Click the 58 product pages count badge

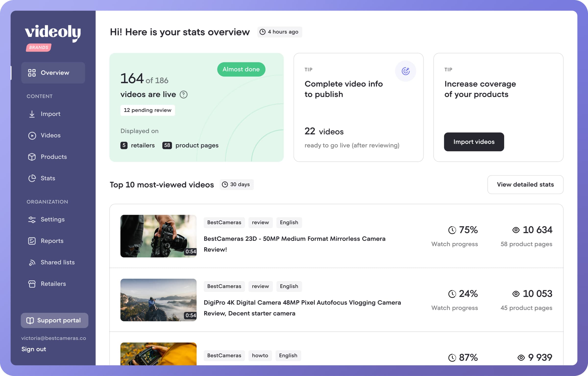(x=167, y=145)
